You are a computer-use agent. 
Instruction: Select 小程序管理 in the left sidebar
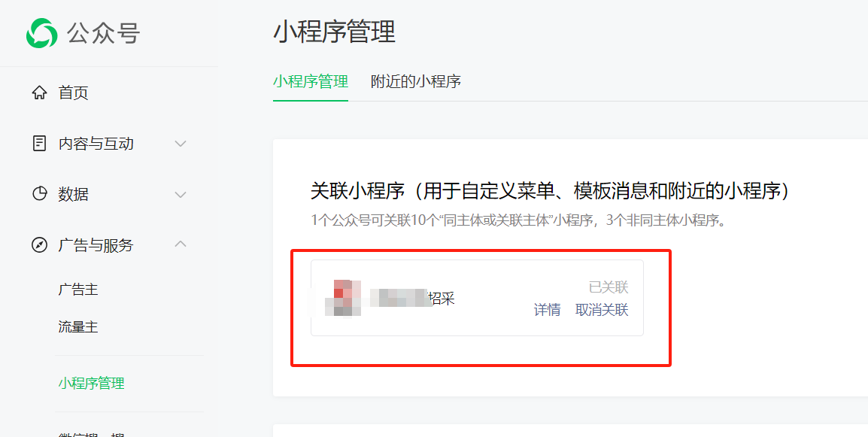click(x=91, y=384)
